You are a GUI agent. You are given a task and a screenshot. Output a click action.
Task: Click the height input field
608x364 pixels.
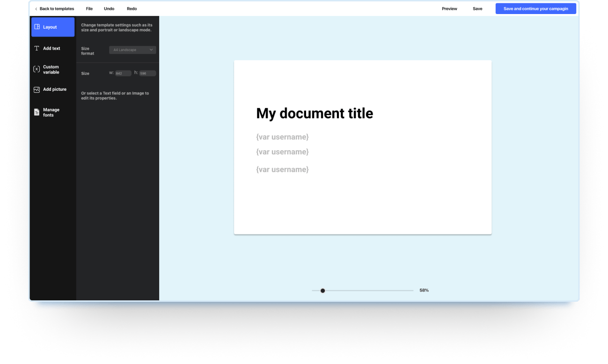click(x=148, y=73)
